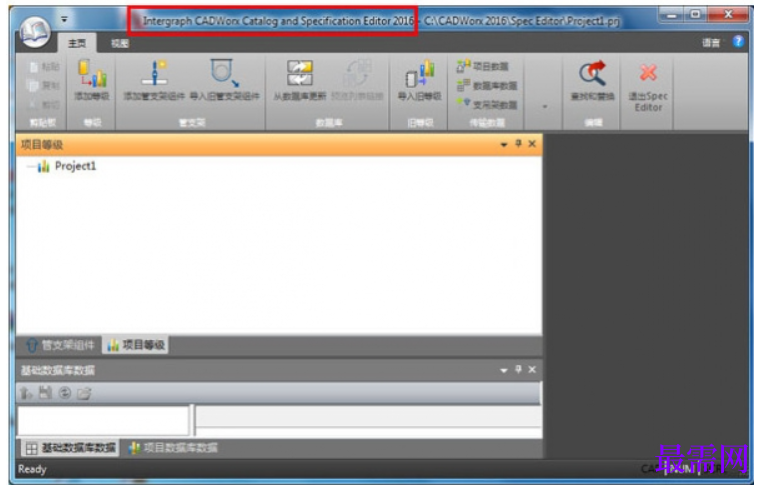Switch to the 管支架组件 bottom tab
This screenshot has height=490, width=767.
[x=61, y=345]
